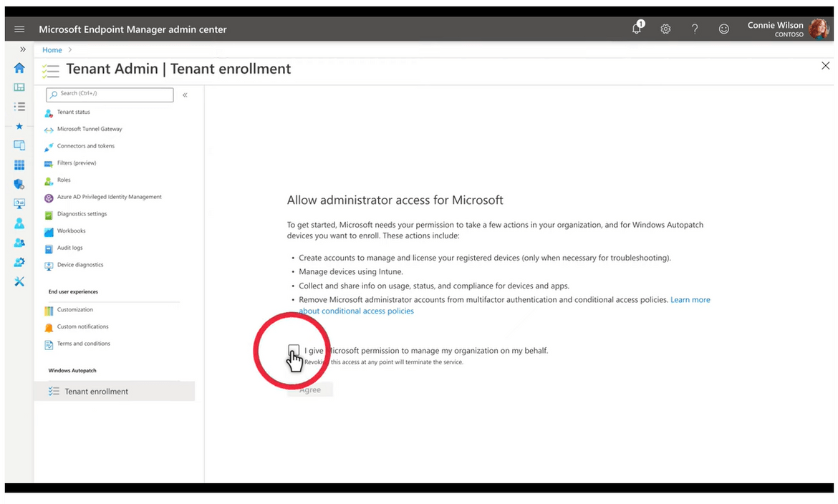838x504 pixels.
Task: Click the Favorites star icon
Action: tap(19, 127)
